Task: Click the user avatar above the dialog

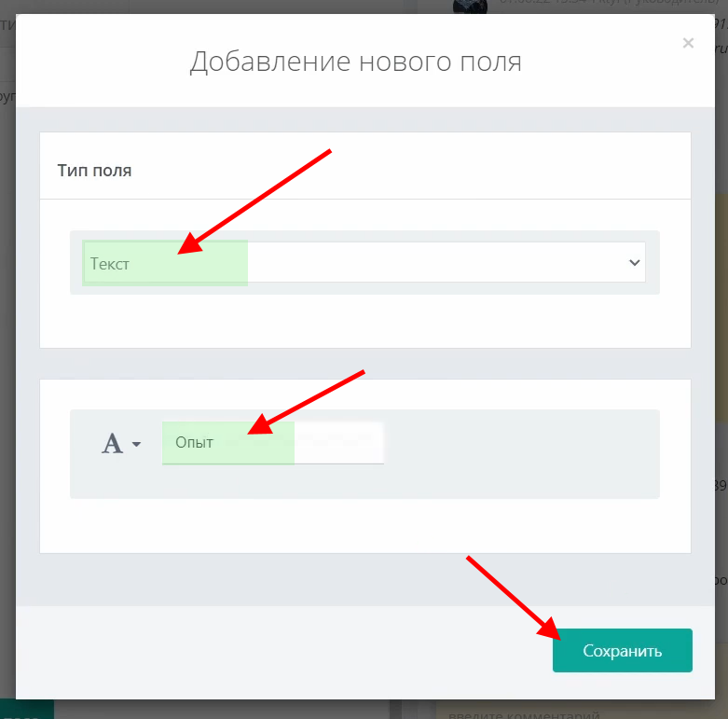Action: click(x=470, y=7)
